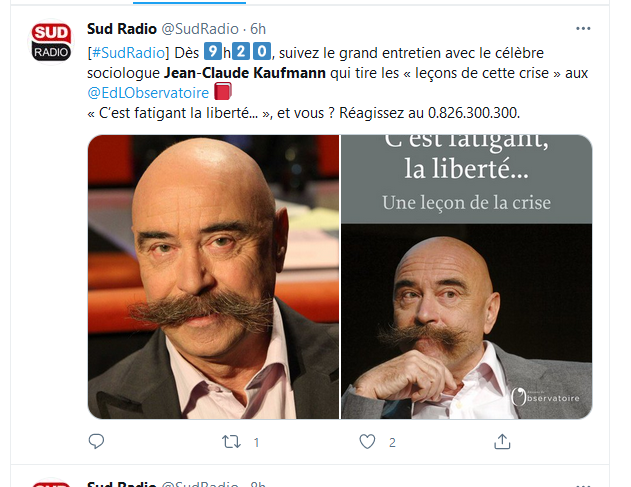Open the #SudRadio hashtag link
The image size is (631, 487).
[x=128, y=53]
